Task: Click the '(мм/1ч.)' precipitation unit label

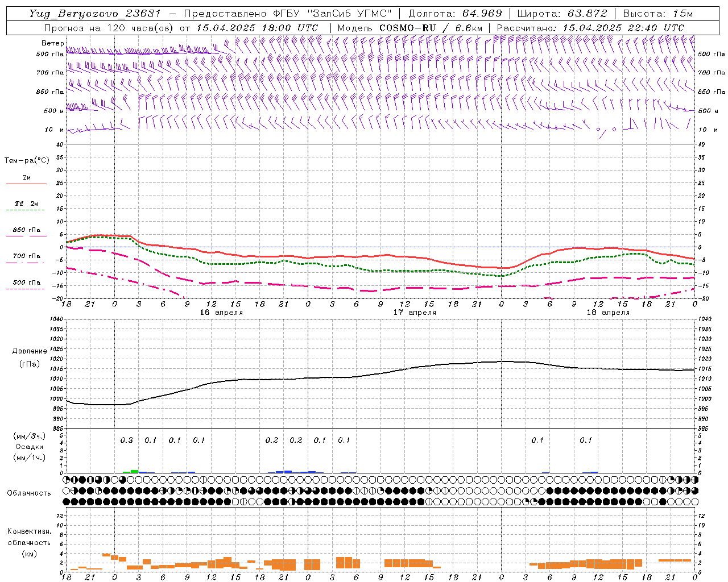Action: pos(30,458)
